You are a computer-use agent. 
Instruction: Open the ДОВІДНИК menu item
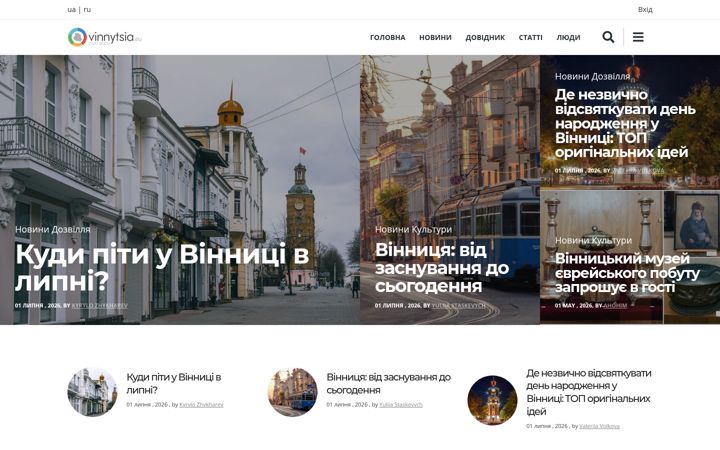[485, 37]
